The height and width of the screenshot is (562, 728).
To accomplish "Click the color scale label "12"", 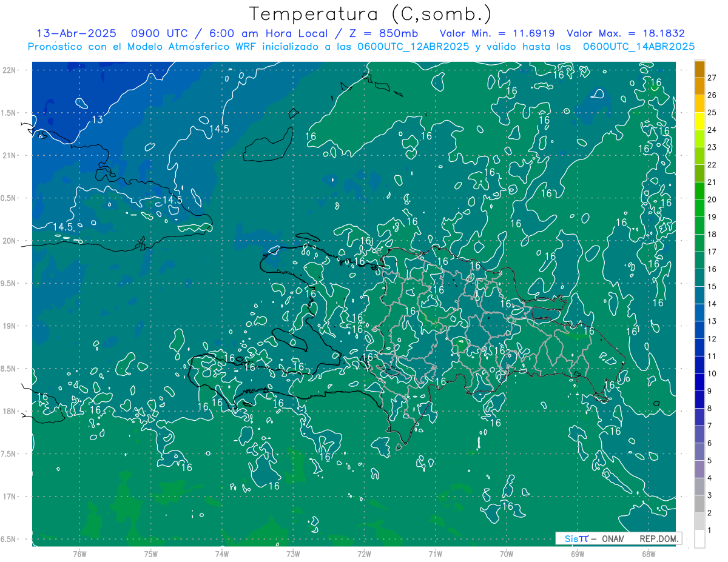I will [x=712, y=339].
